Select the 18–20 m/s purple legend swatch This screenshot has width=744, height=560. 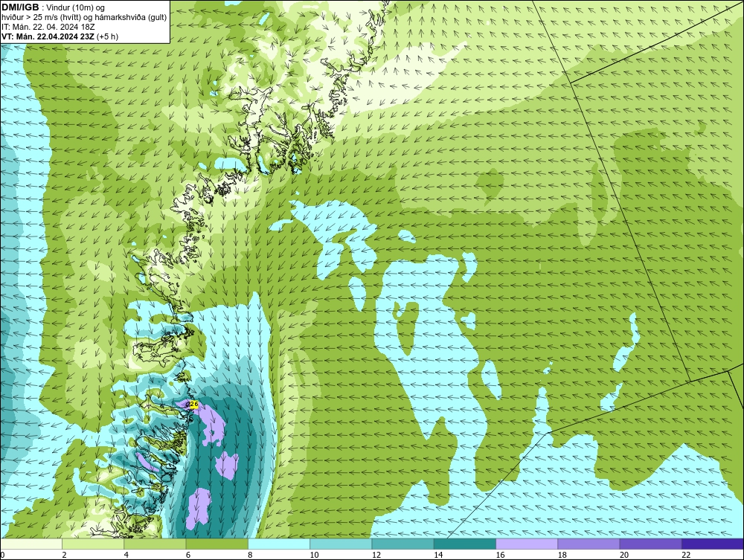589,544
